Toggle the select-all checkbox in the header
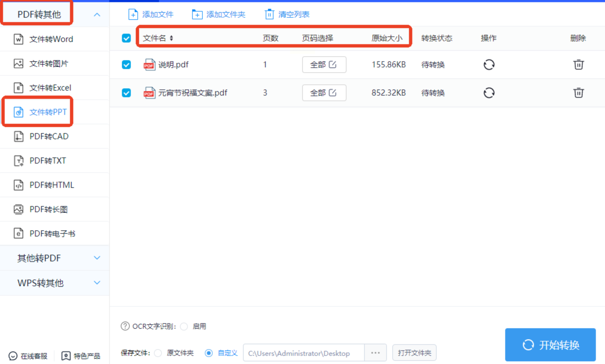This screenshot has width=605, height=364. tap(126, 38)
